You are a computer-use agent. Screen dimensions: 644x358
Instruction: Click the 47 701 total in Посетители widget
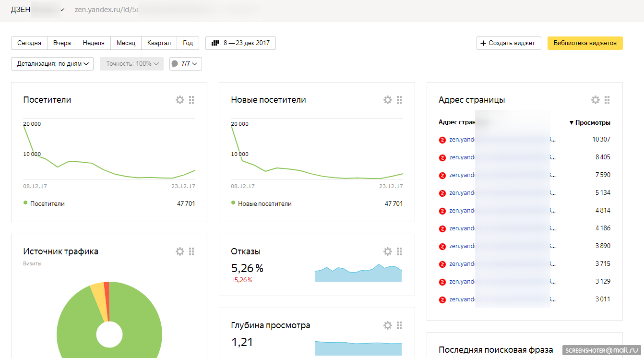(186, 203)
